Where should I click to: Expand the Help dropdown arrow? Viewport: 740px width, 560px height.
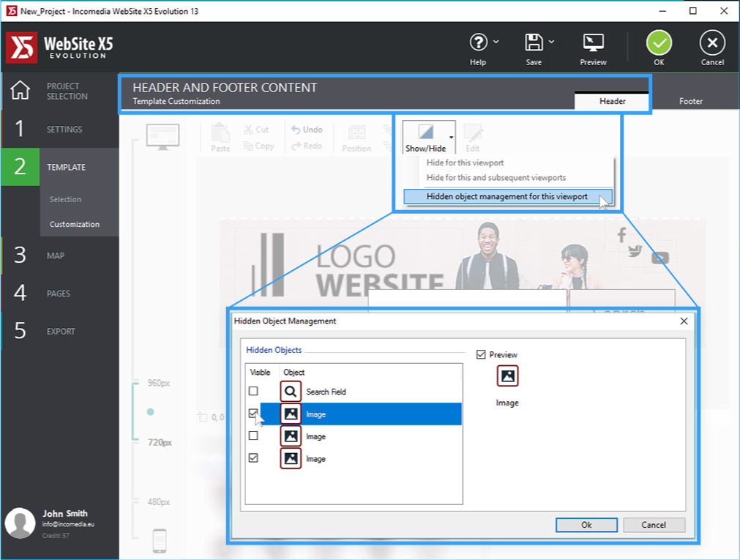(496, 42)
